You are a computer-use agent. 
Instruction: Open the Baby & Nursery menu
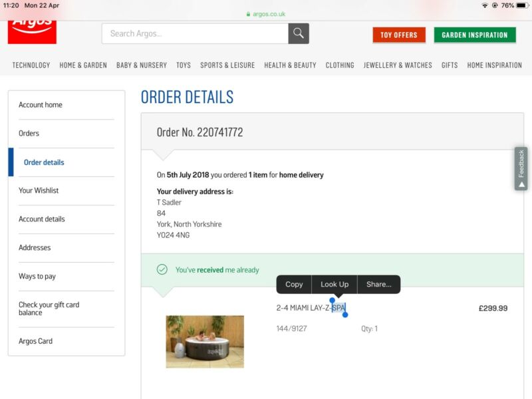[142, 65]
